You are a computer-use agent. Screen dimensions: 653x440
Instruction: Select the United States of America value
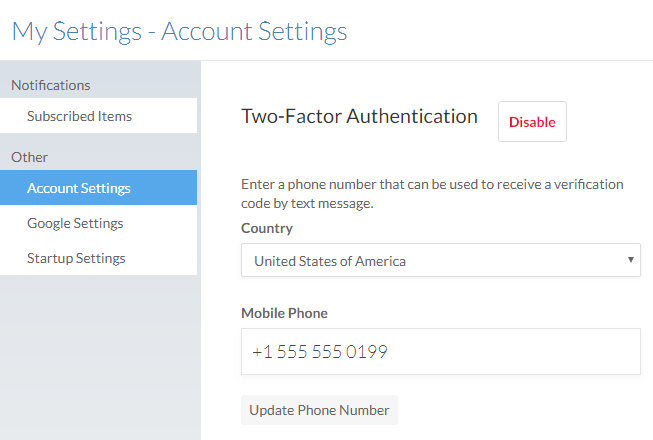(330, 261)
